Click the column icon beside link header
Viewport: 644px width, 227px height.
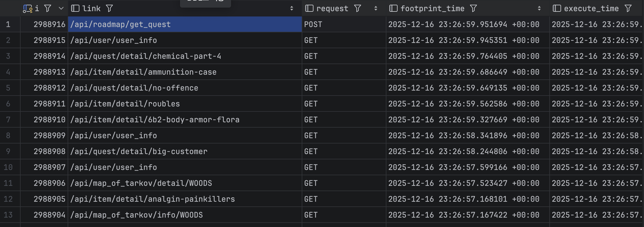tap(75, 9)
